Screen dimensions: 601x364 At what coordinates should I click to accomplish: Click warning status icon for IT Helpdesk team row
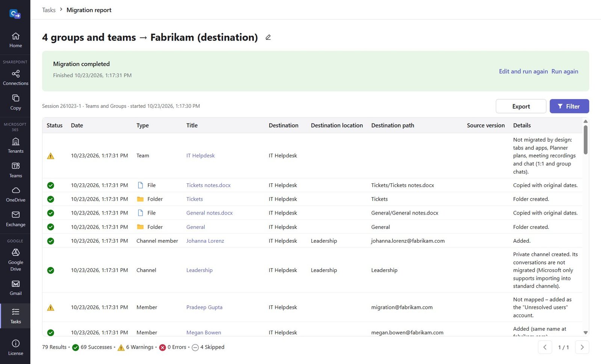point(51,156)
